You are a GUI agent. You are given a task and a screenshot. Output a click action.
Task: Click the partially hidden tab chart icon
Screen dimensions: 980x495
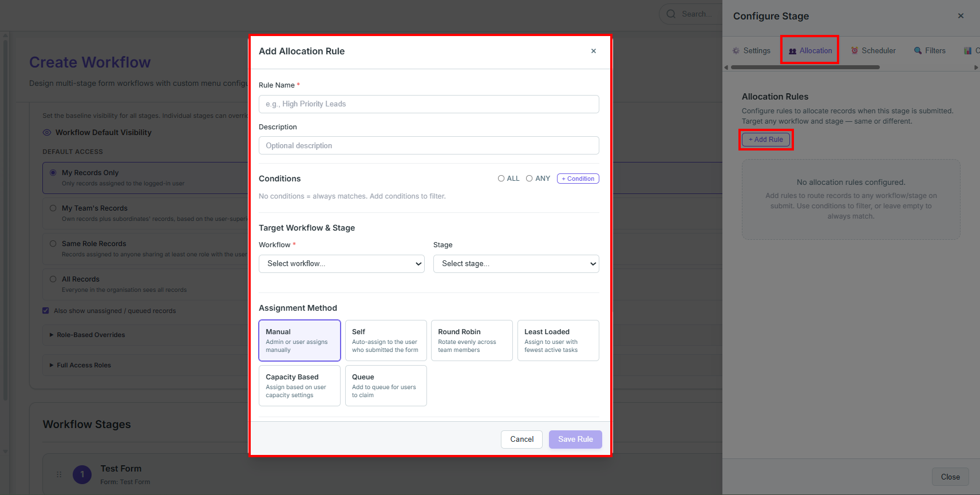968,51
